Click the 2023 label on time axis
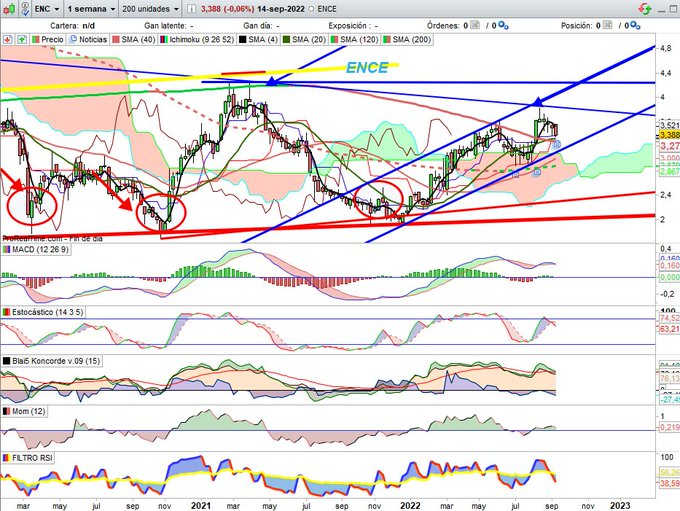Viewport: 680px width, 511px height. [620, 505]
